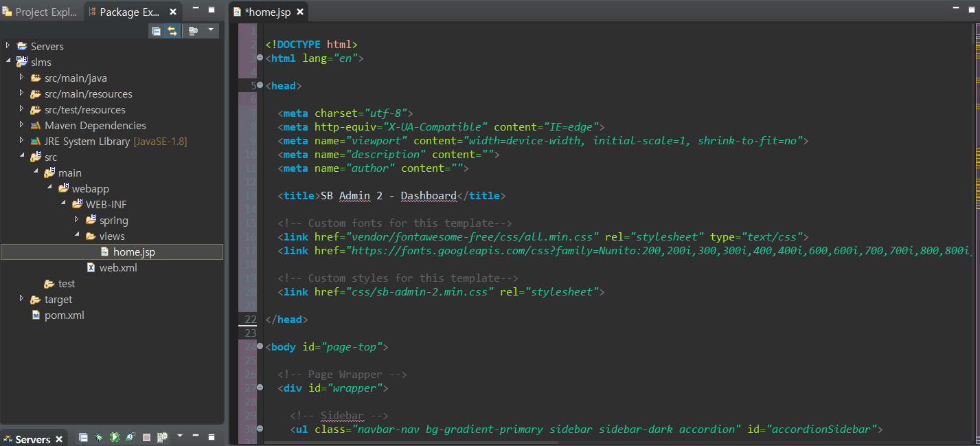Click the web.xml file icon
The height and width of the screenshot is (446, 980).
click(x=91, y=267)
